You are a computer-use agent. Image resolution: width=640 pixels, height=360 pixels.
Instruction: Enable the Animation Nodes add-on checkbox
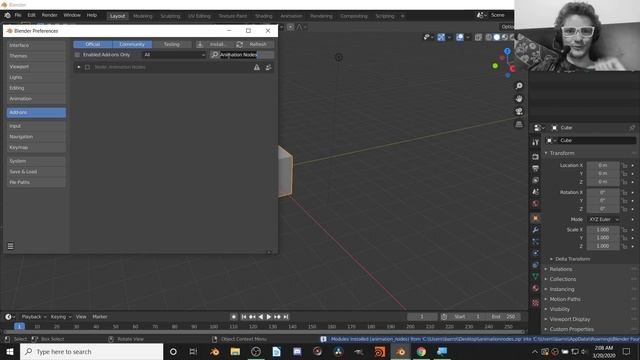pos(87,67)
